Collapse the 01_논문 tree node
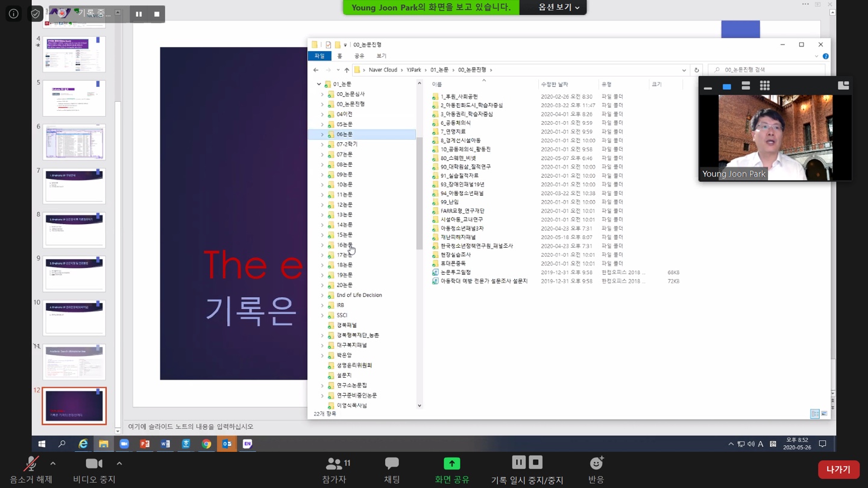This screenshot has height=488, width=868. [319, 84]
